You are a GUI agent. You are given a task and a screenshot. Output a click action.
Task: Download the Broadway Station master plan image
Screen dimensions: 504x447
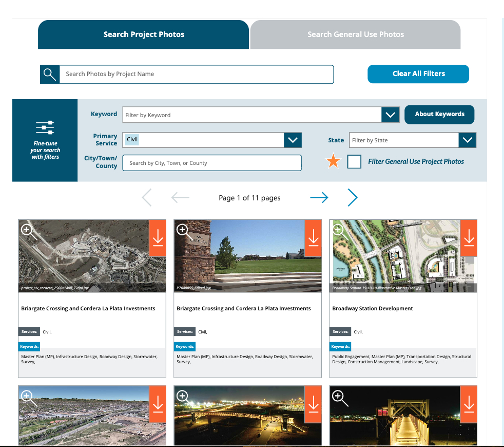click(469, 238)
